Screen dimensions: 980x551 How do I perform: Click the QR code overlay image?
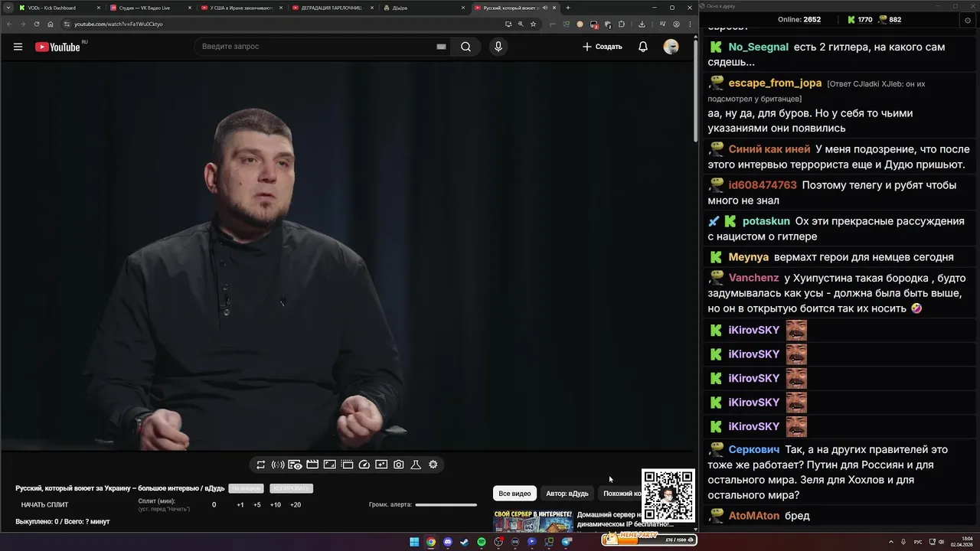pos(668,496)
